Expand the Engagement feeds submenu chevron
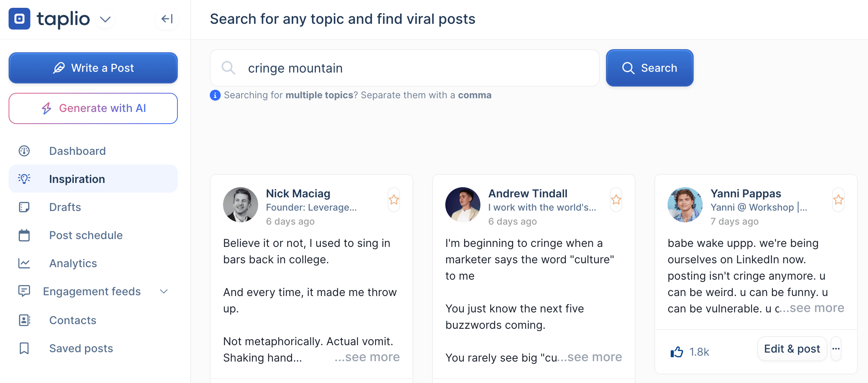 click(x=164, y=291)
